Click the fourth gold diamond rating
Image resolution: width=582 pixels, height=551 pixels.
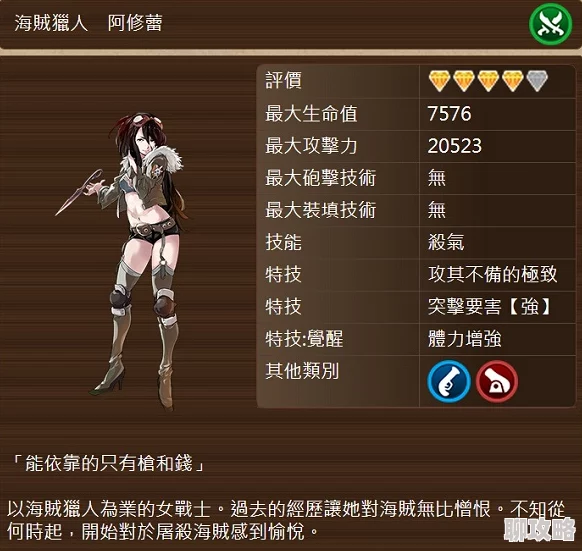pos(513,81)
